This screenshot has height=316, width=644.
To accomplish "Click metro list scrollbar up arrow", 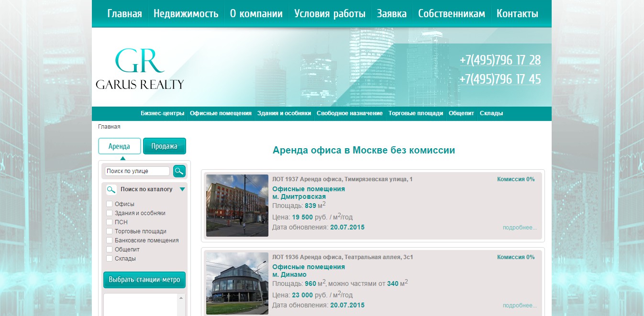I will point(181,298).
